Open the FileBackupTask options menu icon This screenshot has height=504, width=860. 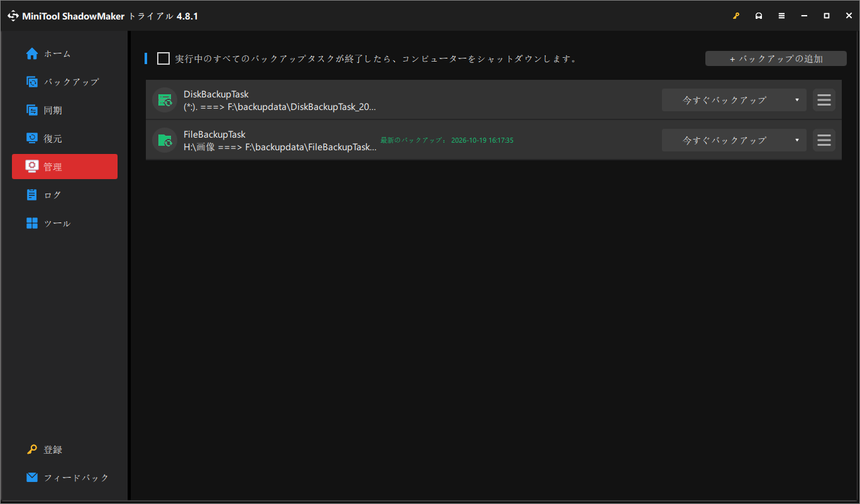(x=824, y=140)
